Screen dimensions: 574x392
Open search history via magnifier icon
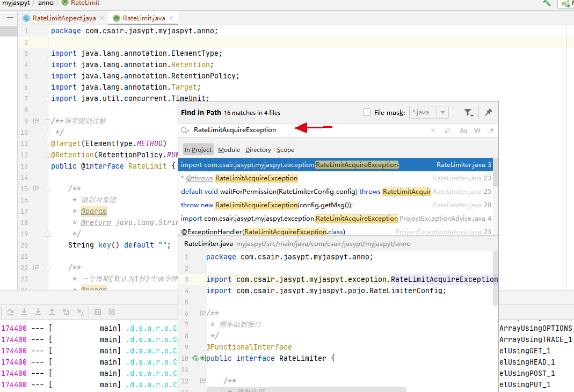point(185,130)
